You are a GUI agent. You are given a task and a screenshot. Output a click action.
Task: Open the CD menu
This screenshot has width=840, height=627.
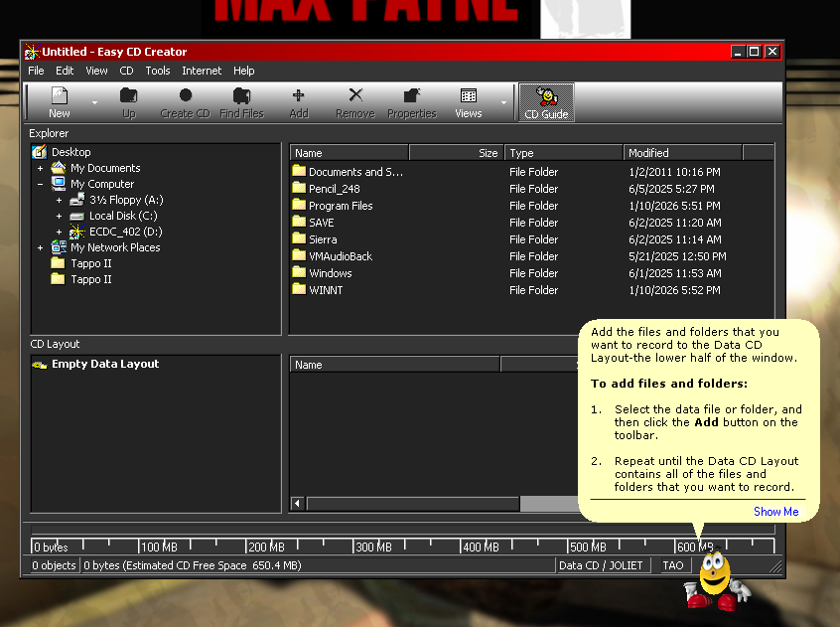[126, 71]
